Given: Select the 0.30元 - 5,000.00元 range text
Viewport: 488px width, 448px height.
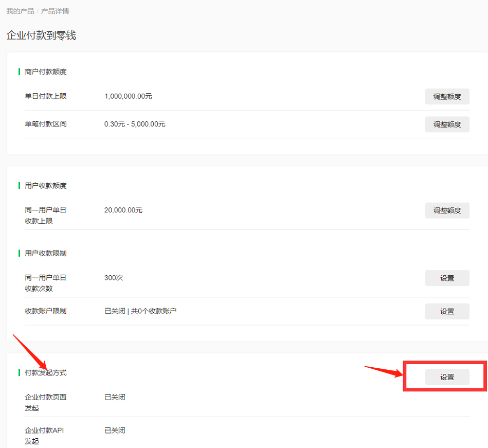Looking at the screenshot, I should 135,124.
